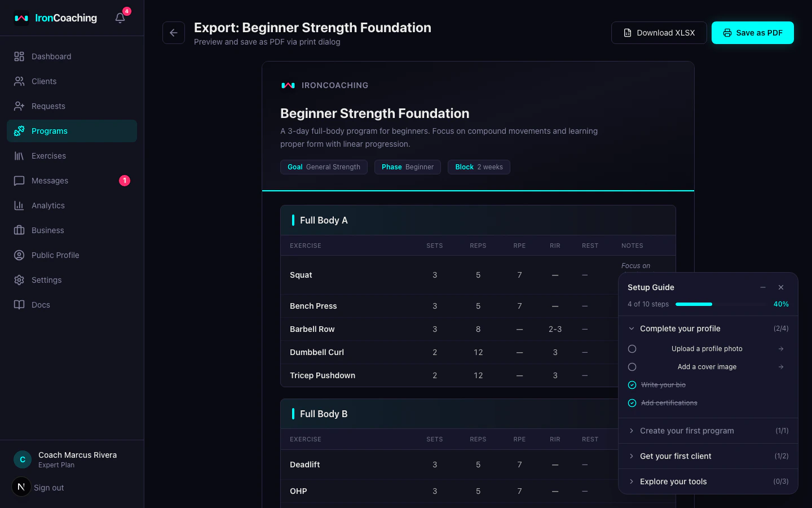Click the Clients people icon
812x508 pixels.
tap(19, 81)
